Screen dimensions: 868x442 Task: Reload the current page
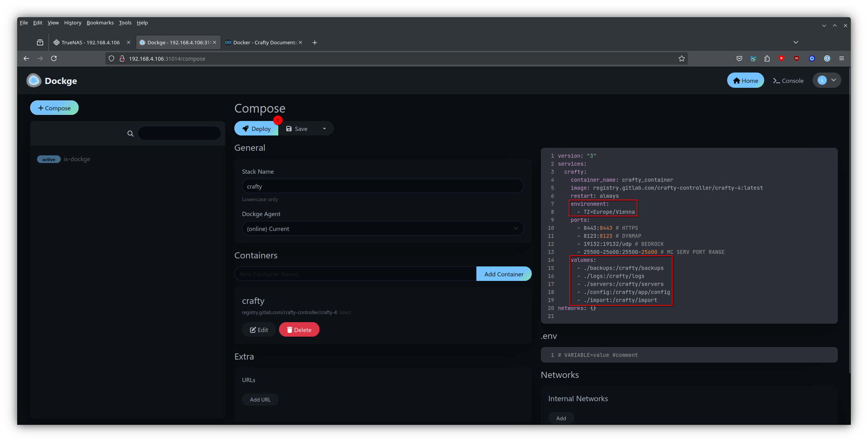point(54,58)
